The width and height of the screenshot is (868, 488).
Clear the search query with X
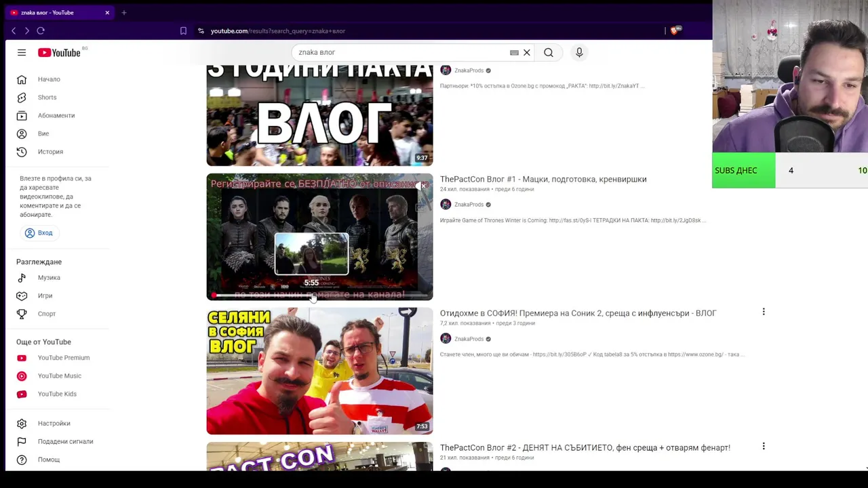tap(526, 52)
